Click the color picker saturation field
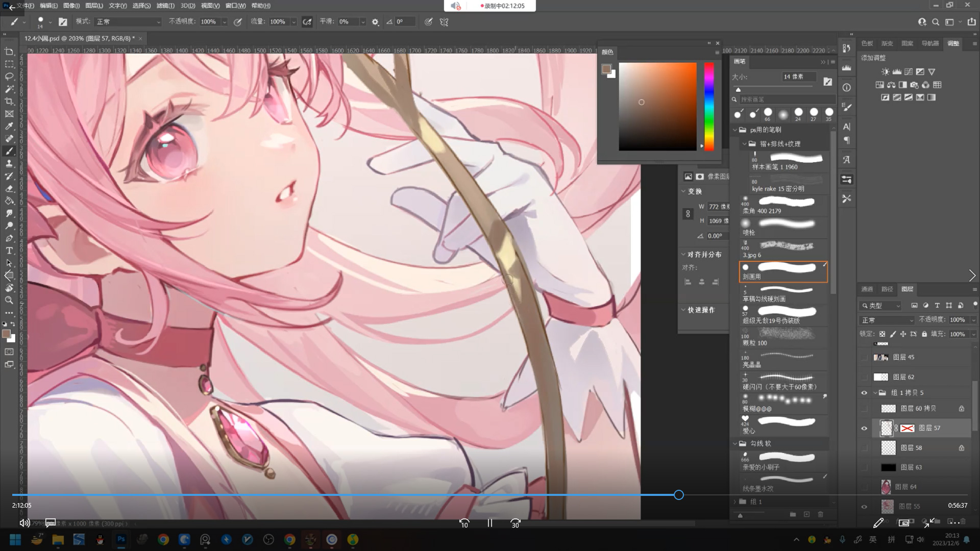980x551 pixels. 658,107
